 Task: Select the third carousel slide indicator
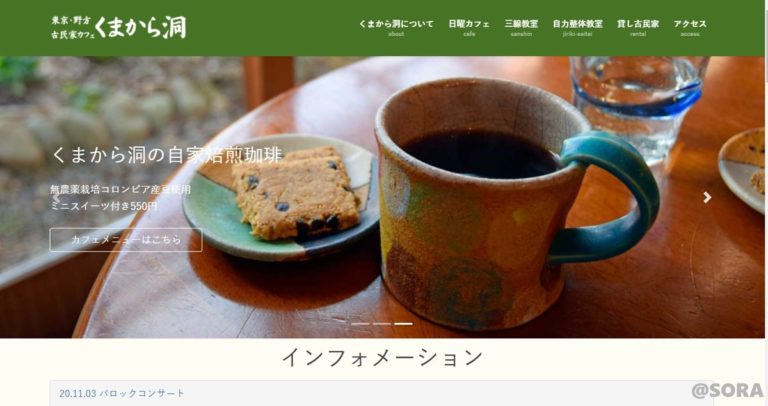pos(404,324)
